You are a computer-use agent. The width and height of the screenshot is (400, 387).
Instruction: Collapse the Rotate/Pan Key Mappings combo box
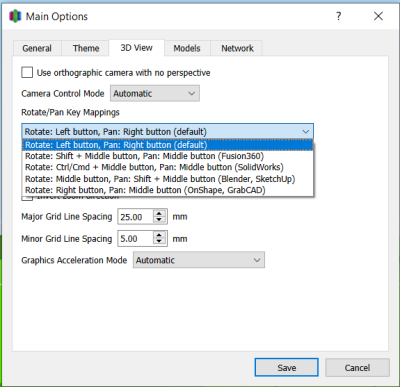coord(168,132)
